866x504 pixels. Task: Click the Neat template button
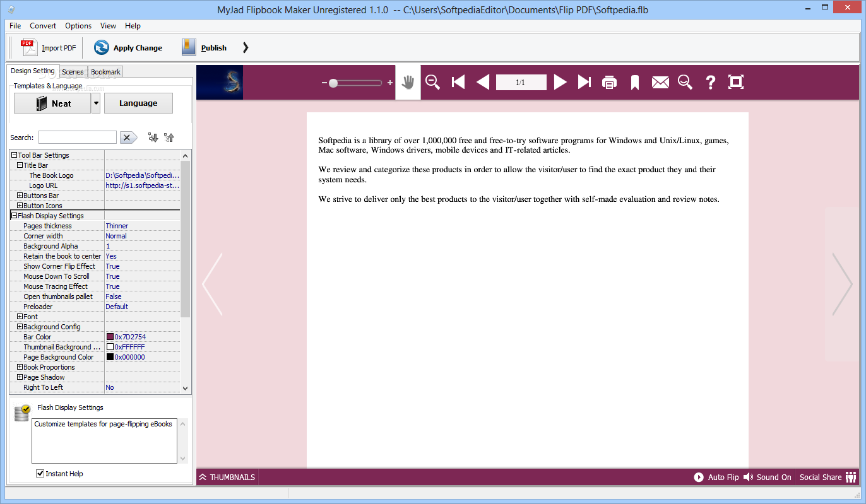click(52, 103)
